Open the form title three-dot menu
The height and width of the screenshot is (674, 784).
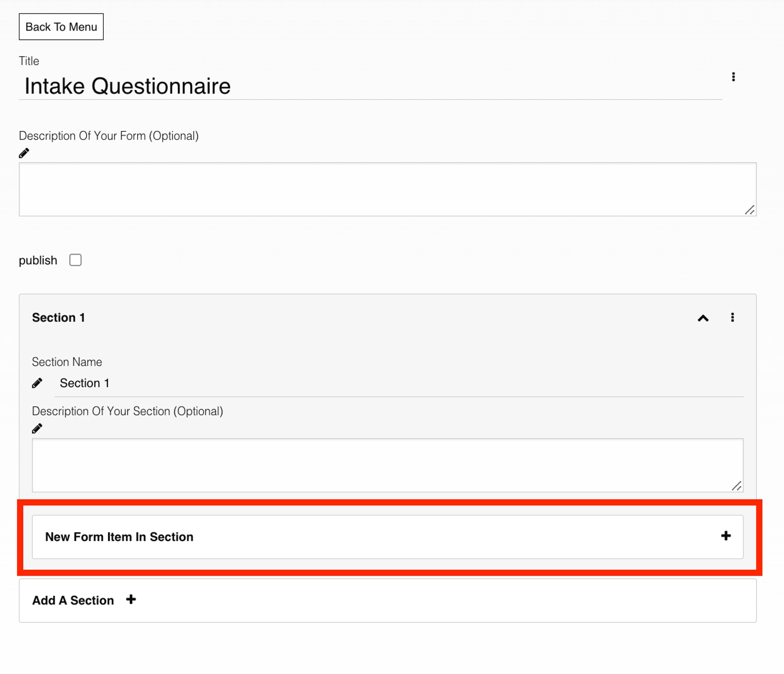(733, 77)
